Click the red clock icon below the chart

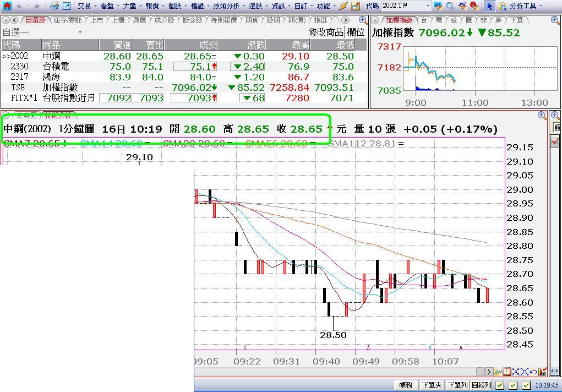tap(507, 372)
